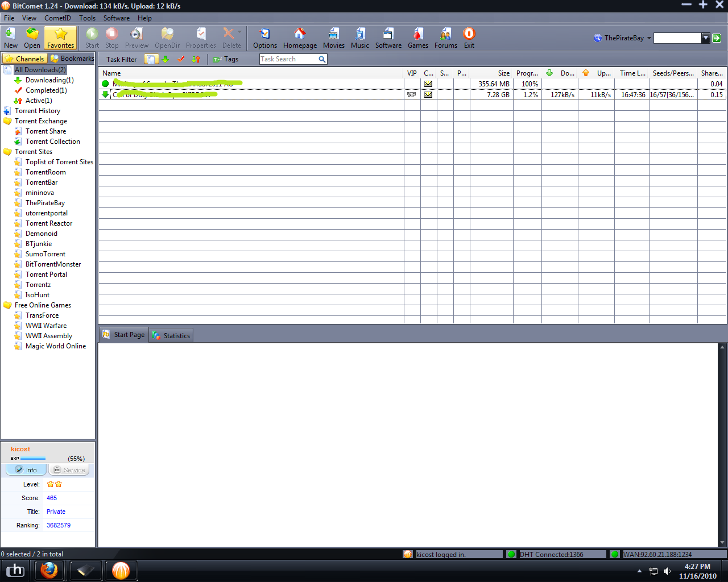
Task: Click the OpenDir toolbar icon
Action: pos(167,38)
